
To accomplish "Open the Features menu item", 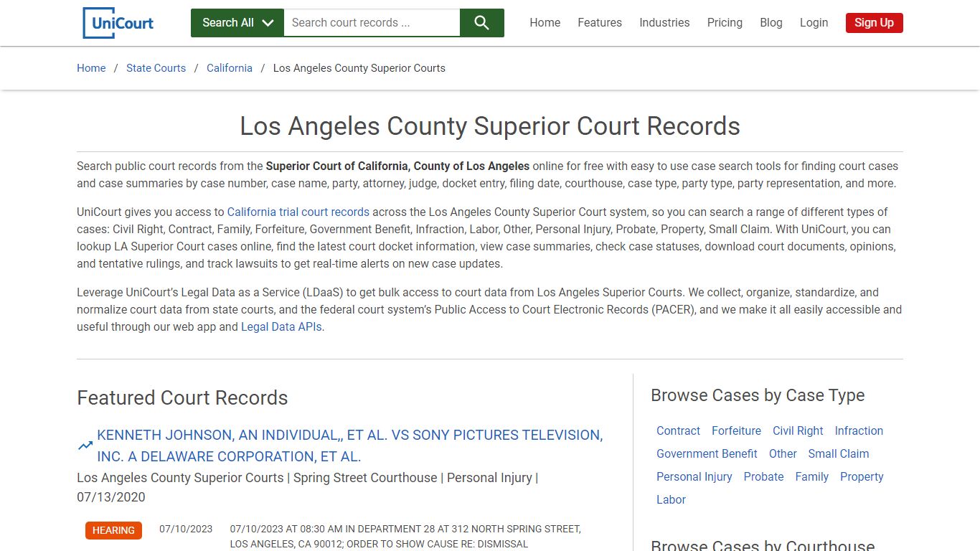I will point(600,23).
